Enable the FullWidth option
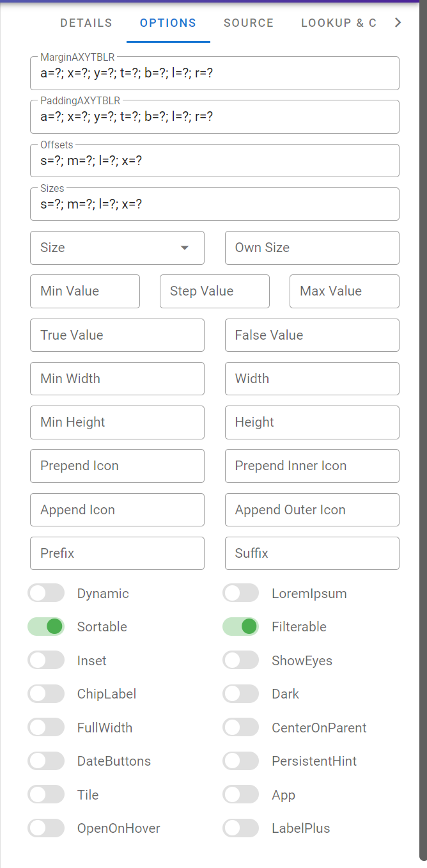 click(x=47, y=728)
